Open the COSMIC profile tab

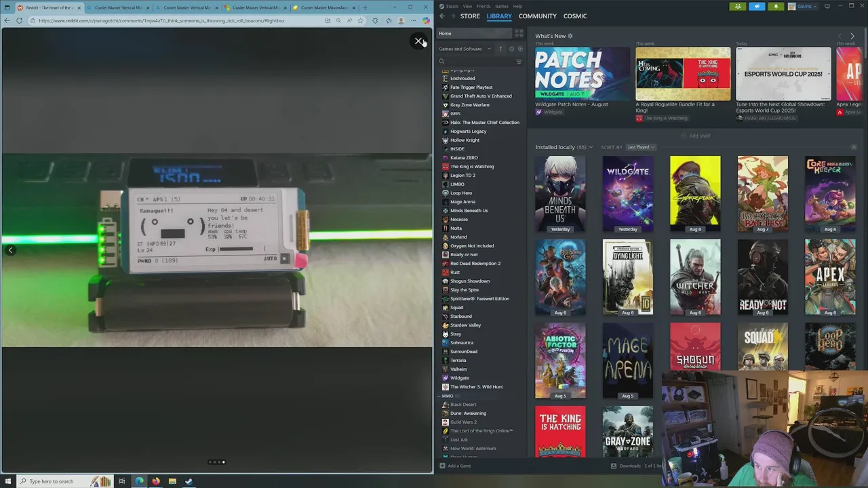(x=575, y=16)
